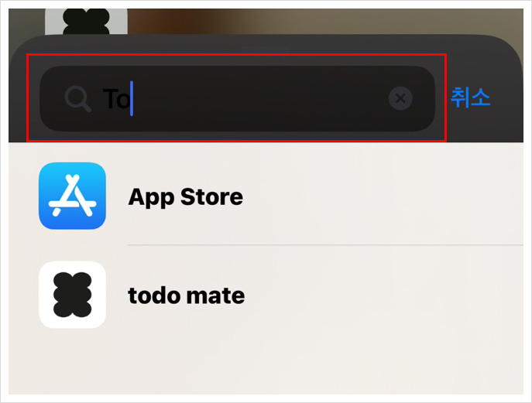Open the blue App Store icon
This screenshot has width=532, height=403.
[x=72, y=196]
